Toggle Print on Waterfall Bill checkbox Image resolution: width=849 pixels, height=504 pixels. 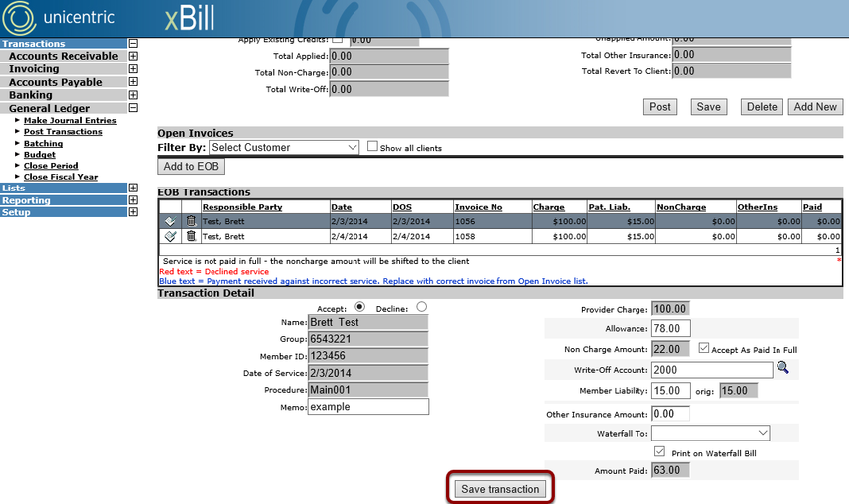659,451
